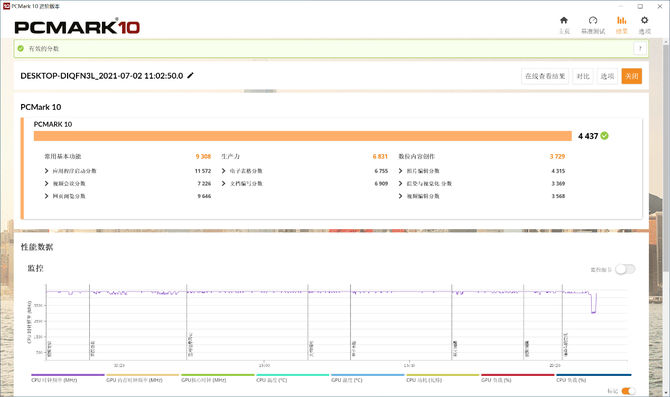670x397 pixels.
Task: Expand the photo editing score row (4 315)
Action: pos(482,171)
